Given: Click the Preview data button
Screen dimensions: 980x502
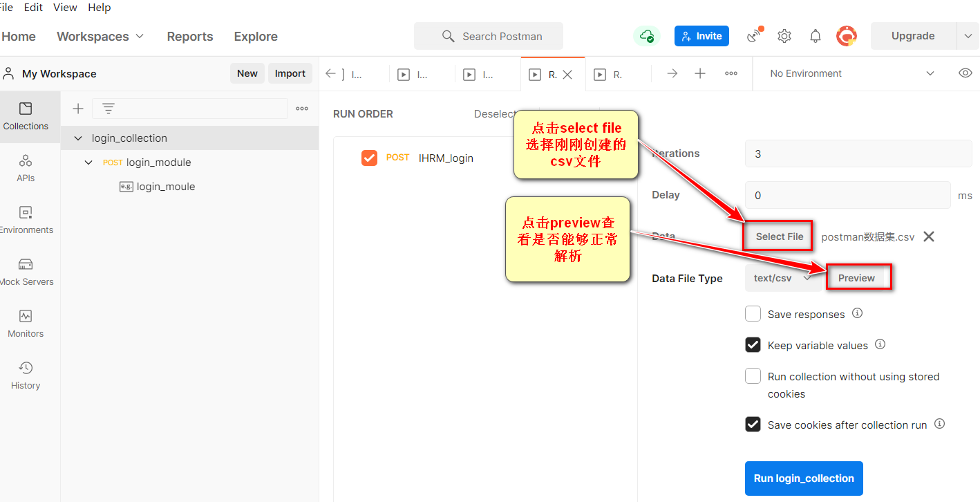Looking at the screenshot, I should tap(857, 278).
